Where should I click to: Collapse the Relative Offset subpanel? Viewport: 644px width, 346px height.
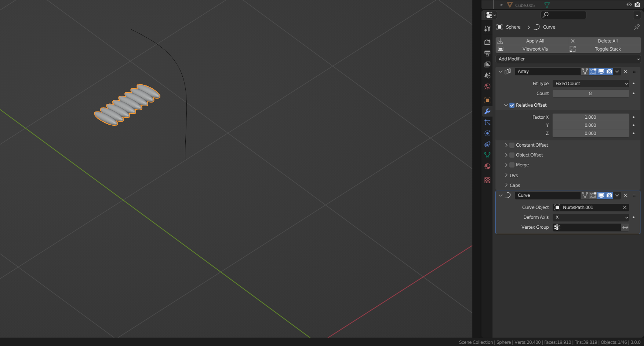(x=506, y=105)
